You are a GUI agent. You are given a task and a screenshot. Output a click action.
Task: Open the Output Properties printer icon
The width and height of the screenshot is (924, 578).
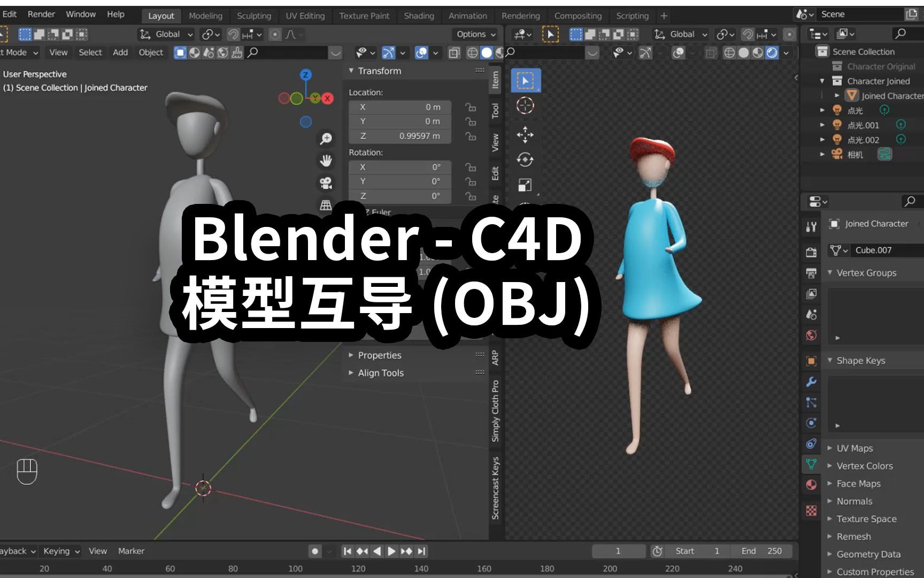(x=811, y=273)
